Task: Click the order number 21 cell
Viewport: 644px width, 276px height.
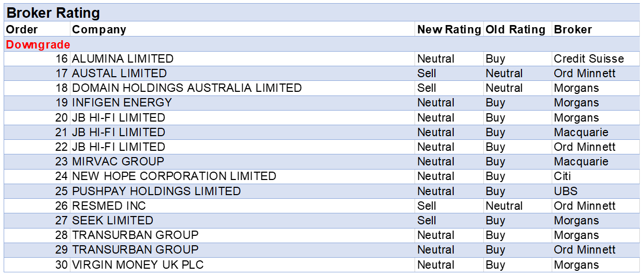Action: click(x=62, y=133)
